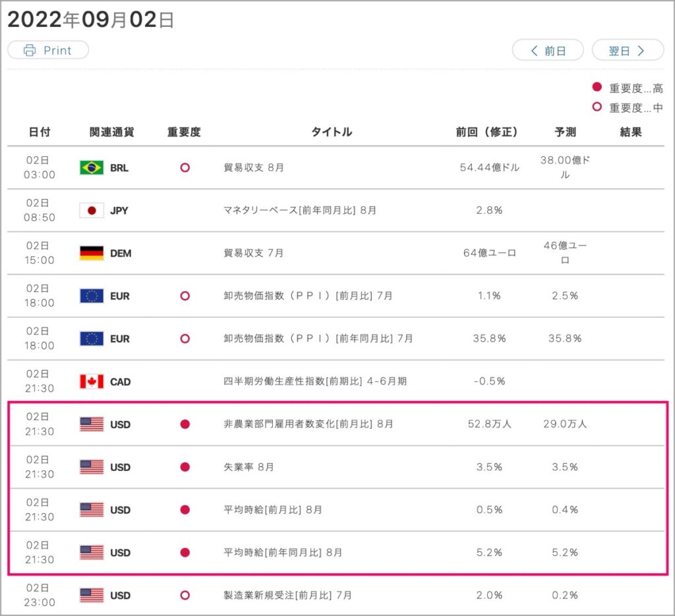The height and width of the screenshot is (616, 675).
Task: Click the Brazil flag icon for BRL
Action: [92, 168]
